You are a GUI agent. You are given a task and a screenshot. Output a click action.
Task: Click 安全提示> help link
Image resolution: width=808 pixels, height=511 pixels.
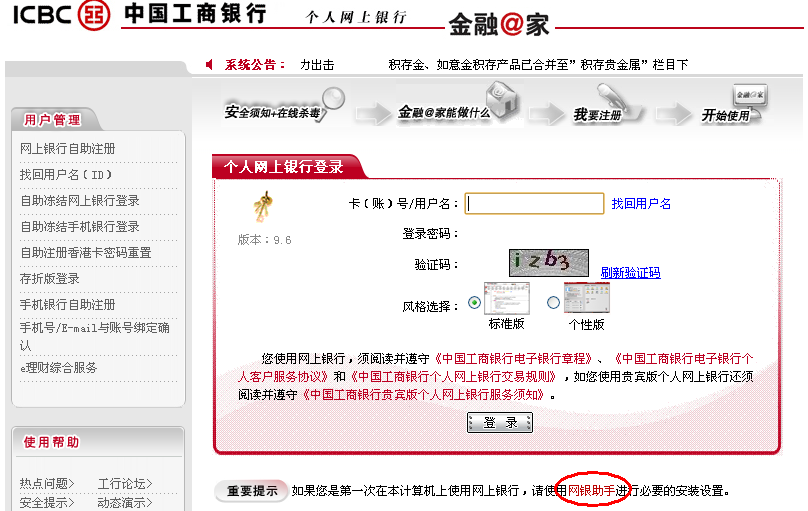tap(47, 502)
